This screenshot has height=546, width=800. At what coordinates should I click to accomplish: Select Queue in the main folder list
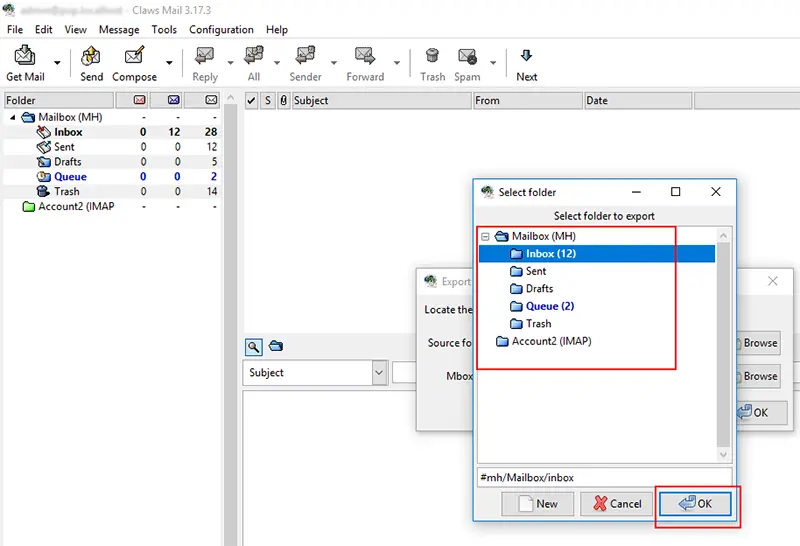coord(70,177)
